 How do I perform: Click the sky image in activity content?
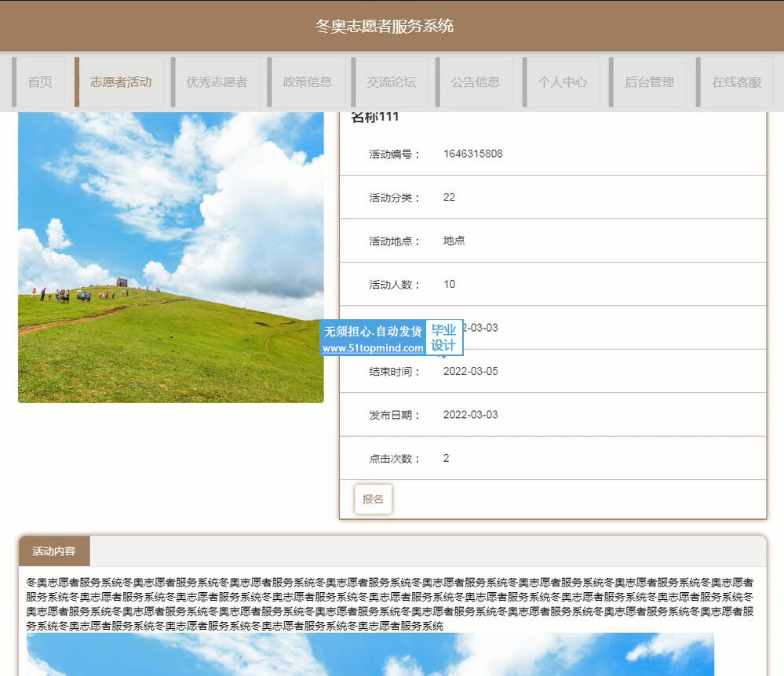coord(370,655)
